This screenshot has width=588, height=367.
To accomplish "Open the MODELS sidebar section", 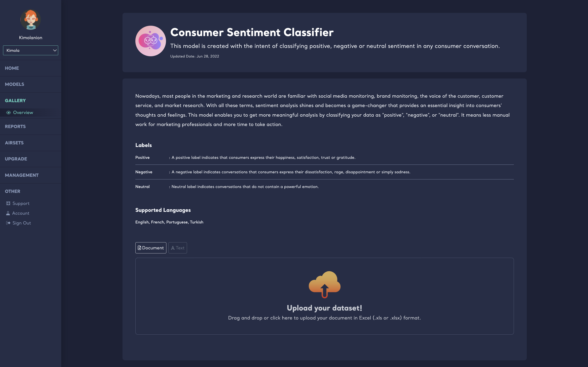I will pyautogui.click(x=14, y=84).
